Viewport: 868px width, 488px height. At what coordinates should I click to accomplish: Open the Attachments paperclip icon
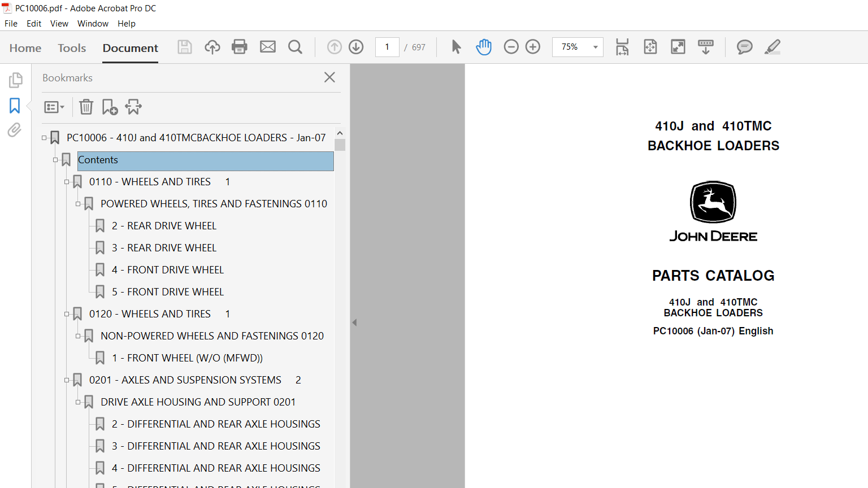(x=15, y=130)
